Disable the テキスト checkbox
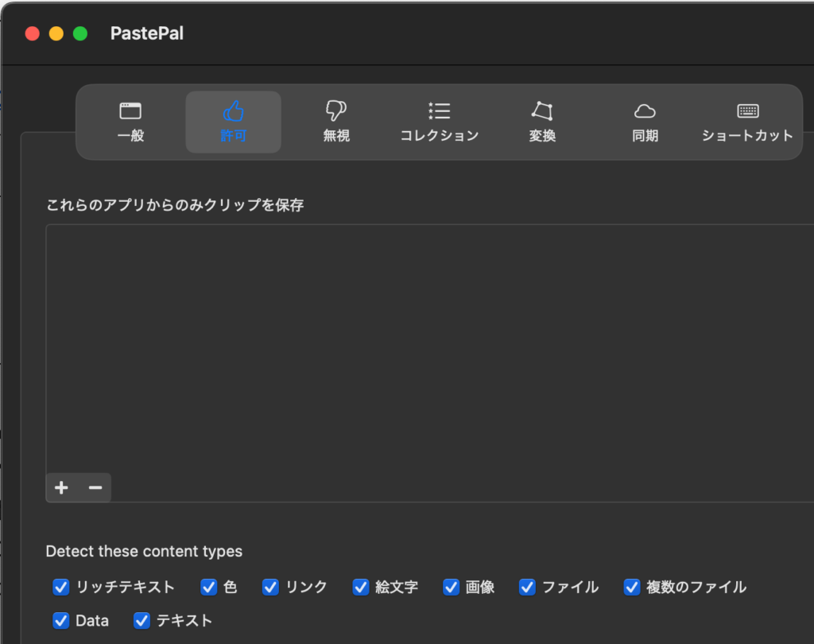 pos(142,620)
